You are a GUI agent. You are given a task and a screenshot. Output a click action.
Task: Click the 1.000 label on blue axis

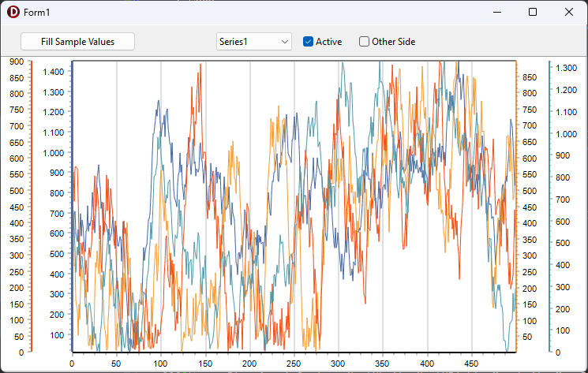click(53, 153)
